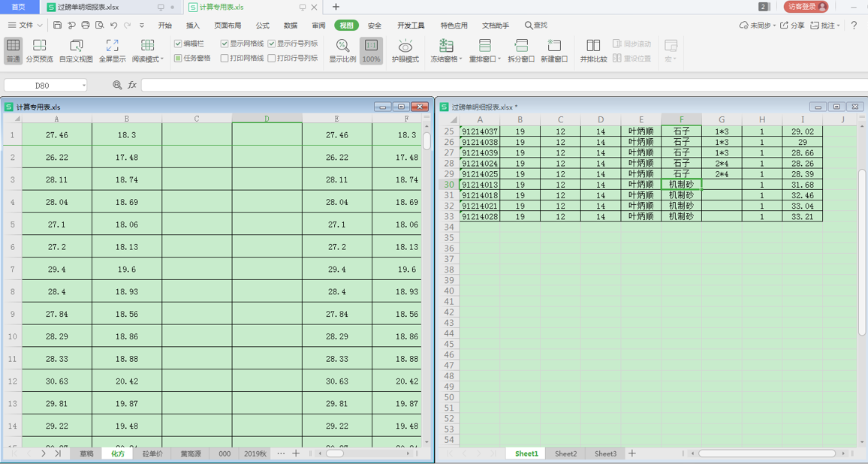Viewport: 868px width, 464px height.
Task: Open 查找 search in the menu bar
Action: coord(536,25)
